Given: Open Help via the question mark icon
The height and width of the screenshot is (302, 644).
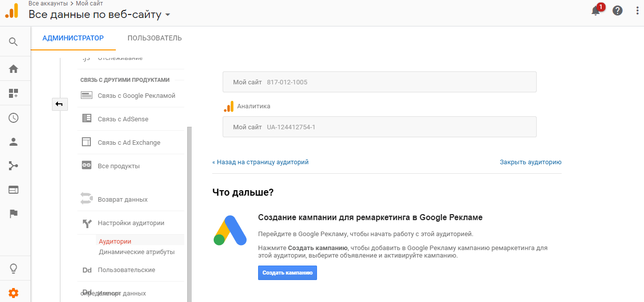Looking at the screenshot, I should pos(618,10).
